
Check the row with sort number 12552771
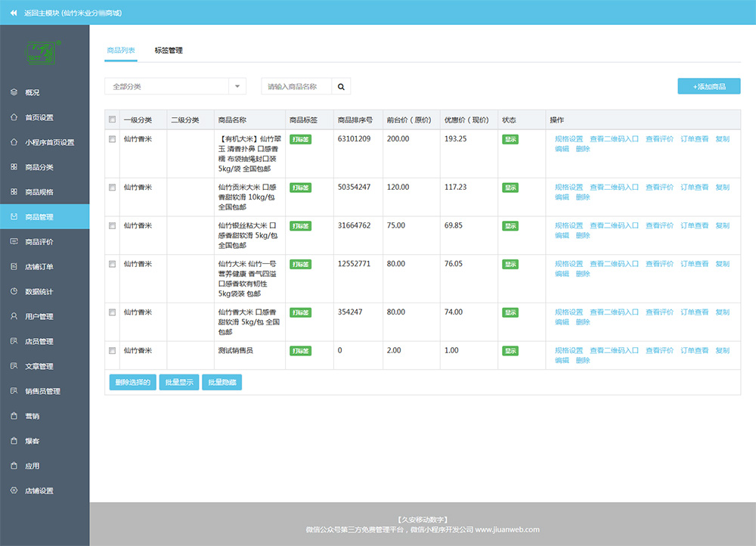tap(113, 264)
